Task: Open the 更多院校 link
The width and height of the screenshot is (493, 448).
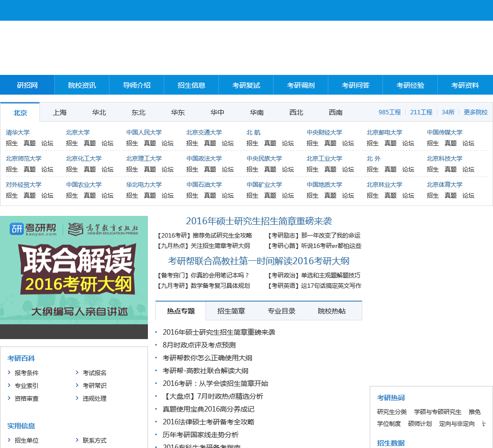Action: pos(475,112)
